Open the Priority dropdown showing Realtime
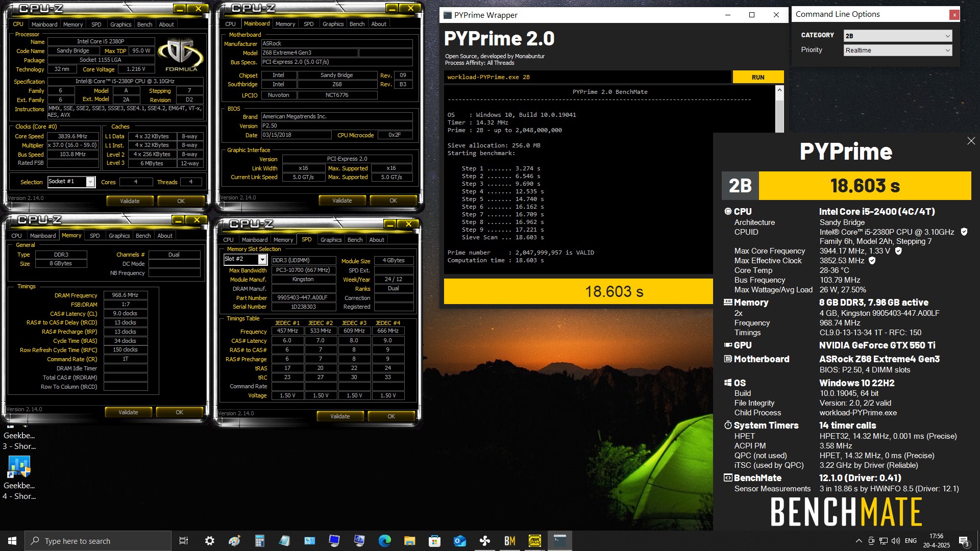 [897, 50]
